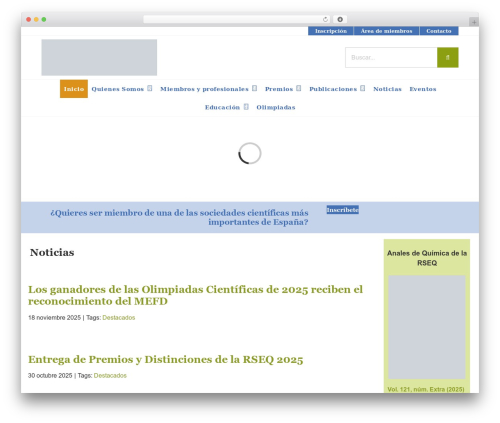The width and height of the screenshot is (500, 423).
Task: Open a new browser tab with plus icon
Action: coord(474,22)
